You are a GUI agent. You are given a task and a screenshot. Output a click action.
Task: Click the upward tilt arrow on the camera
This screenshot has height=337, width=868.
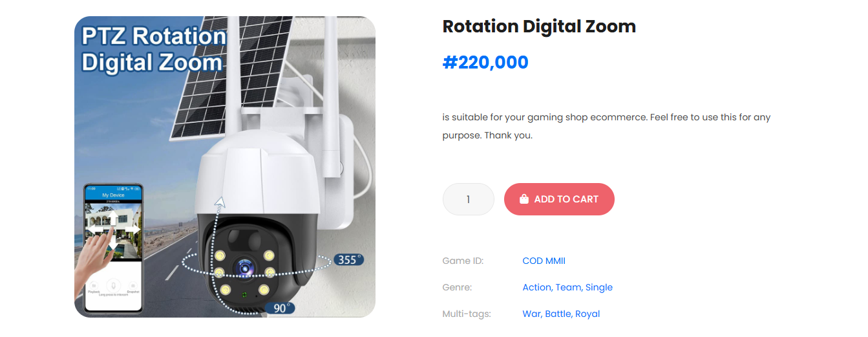click(x=220, y=204)
